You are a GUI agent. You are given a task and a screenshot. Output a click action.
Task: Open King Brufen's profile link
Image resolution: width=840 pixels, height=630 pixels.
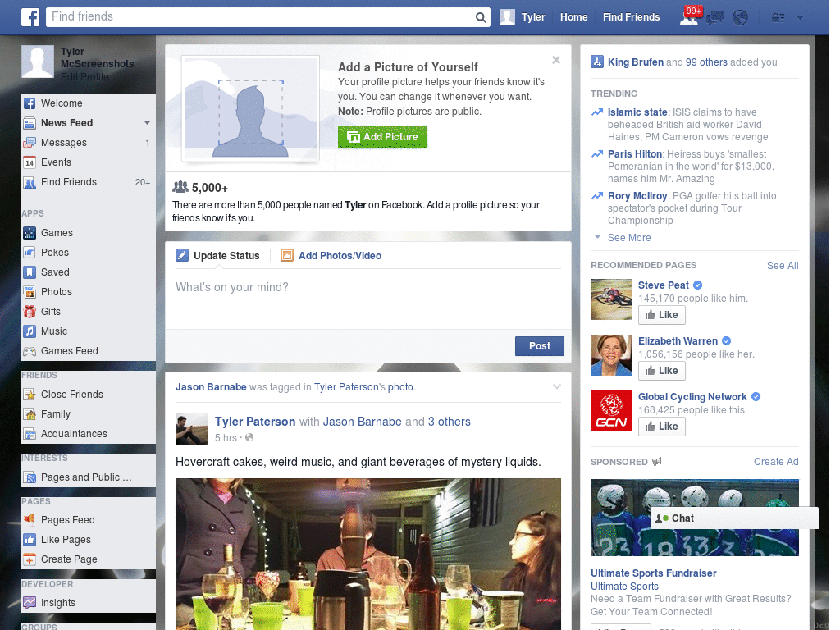tap(636, 62)
